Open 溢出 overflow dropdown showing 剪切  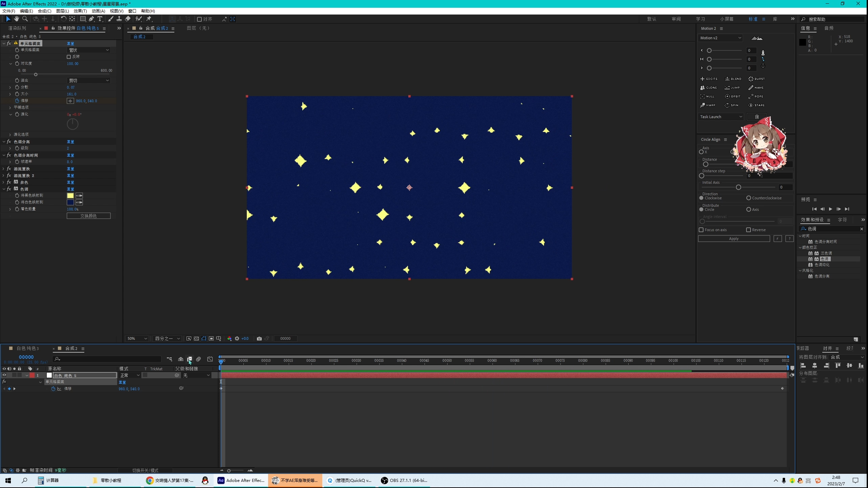89,81
